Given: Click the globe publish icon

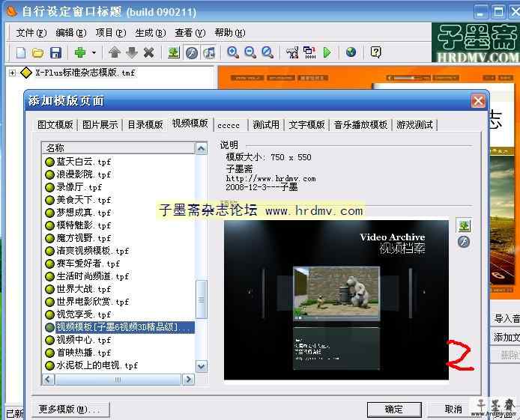Looking at the screenshot, I should tap(351, 52).
